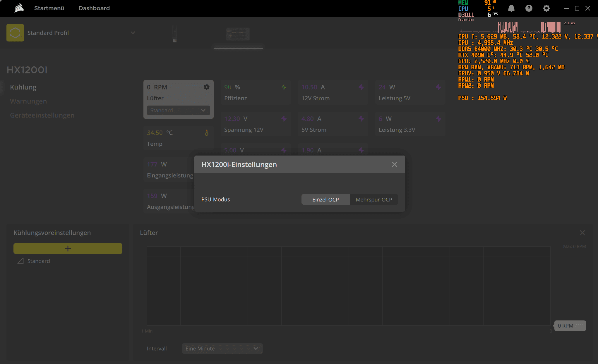Open the help question mark icon

529,8
